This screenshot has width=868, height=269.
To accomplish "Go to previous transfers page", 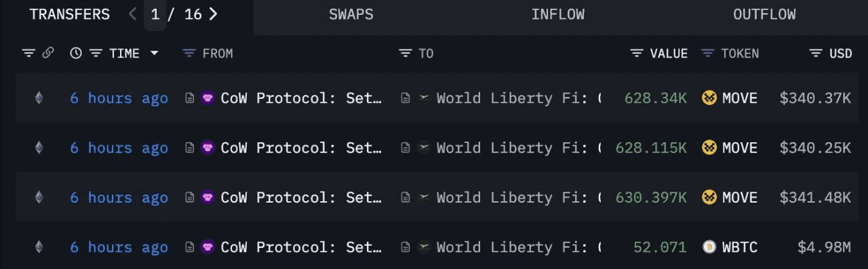I will (133, 14).
